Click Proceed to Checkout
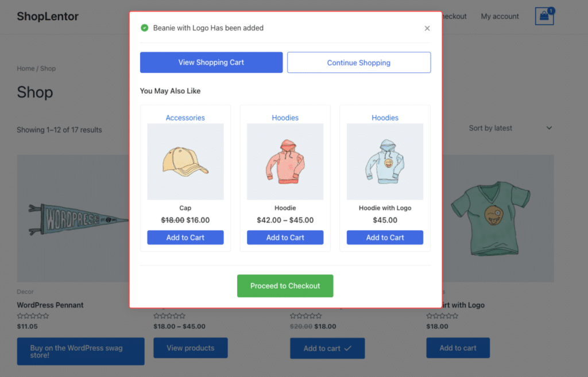 [285, 285]
